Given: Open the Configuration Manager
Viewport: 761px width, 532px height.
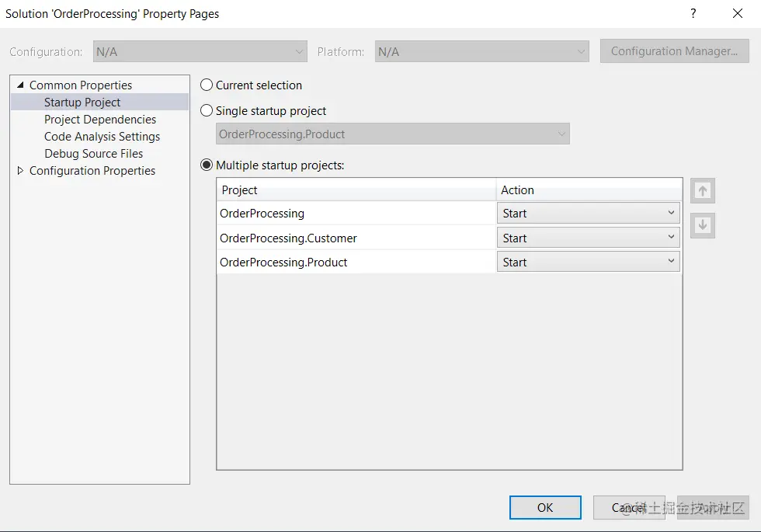Looking at the screenshot, I should 674,51.
